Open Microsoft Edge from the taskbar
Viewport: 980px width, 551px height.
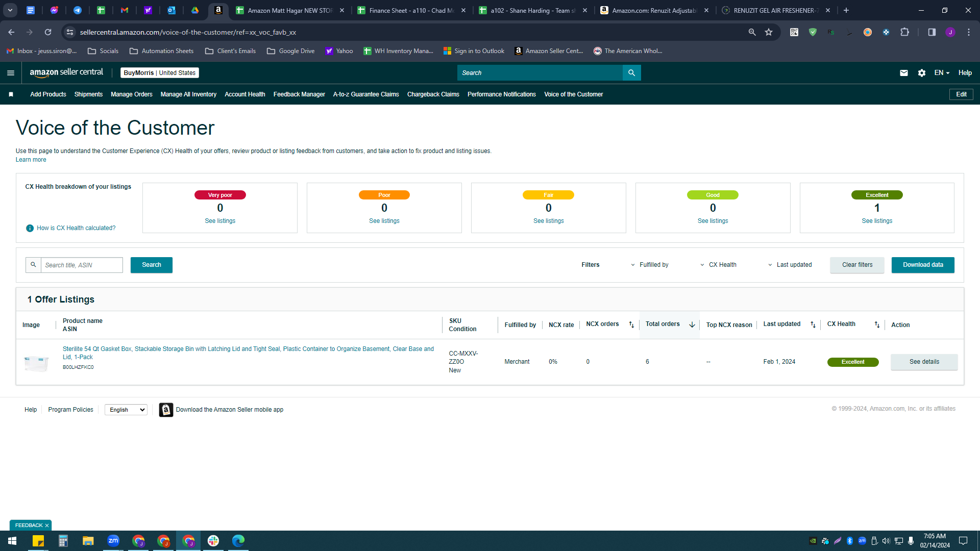point(238,541)
